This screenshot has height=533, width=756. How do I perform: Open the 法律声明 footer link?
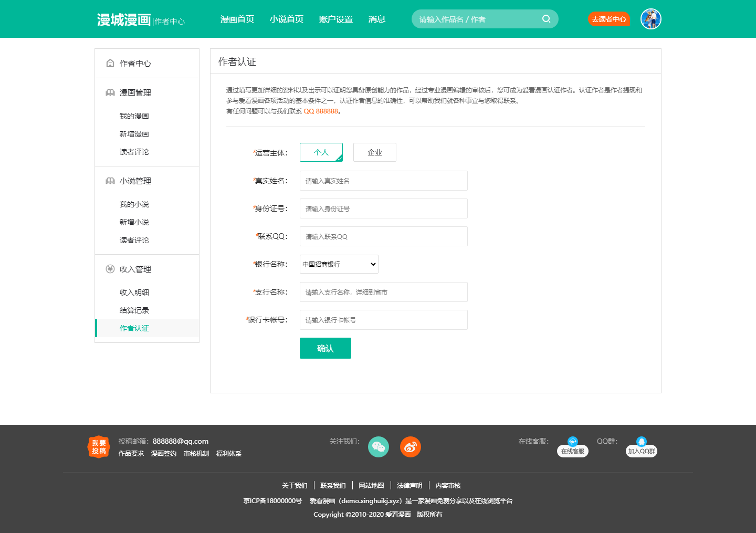coord(409,486)
